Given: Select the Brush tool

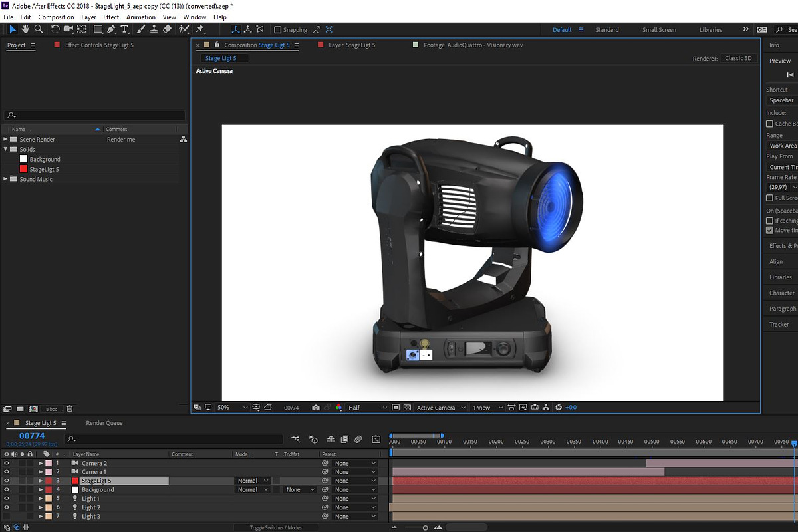Looking at the screenshot, I should (141, 29).
